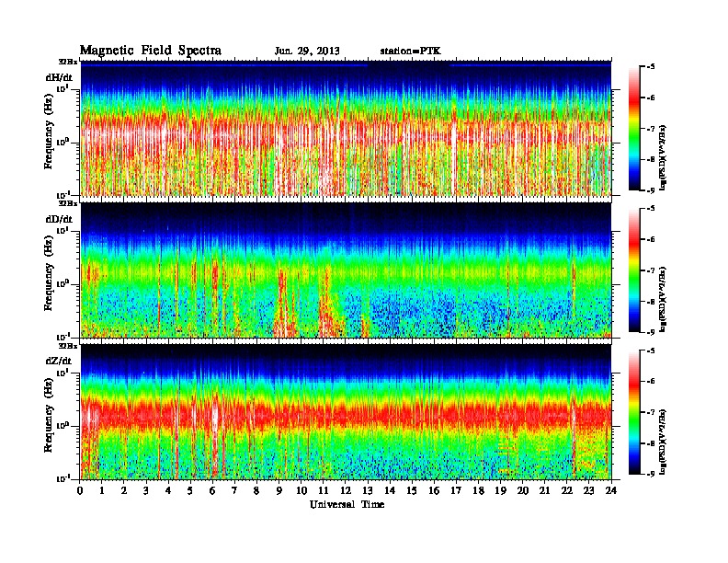The height and width of the screenshot is (563, 728).
Task: Select the "dH/dt" panel label
Action: (59, 77)
